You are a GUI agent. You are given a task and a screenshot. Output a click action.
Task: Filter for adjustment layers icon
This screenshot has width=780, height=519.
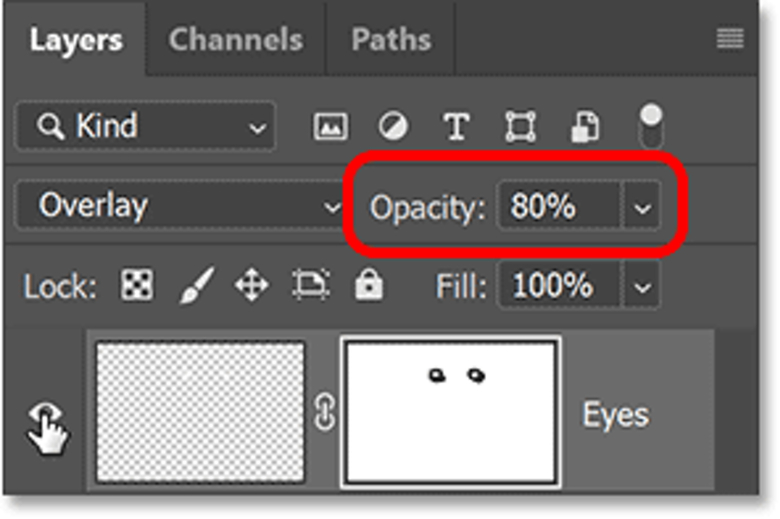393,126
